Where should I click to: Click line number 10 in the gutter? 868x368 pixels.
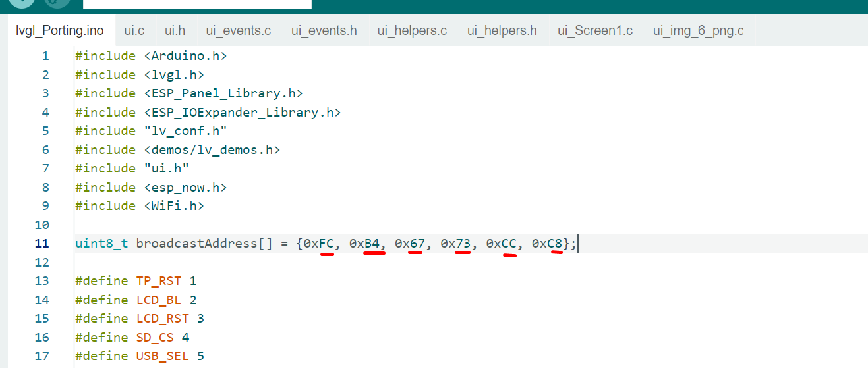42,225
